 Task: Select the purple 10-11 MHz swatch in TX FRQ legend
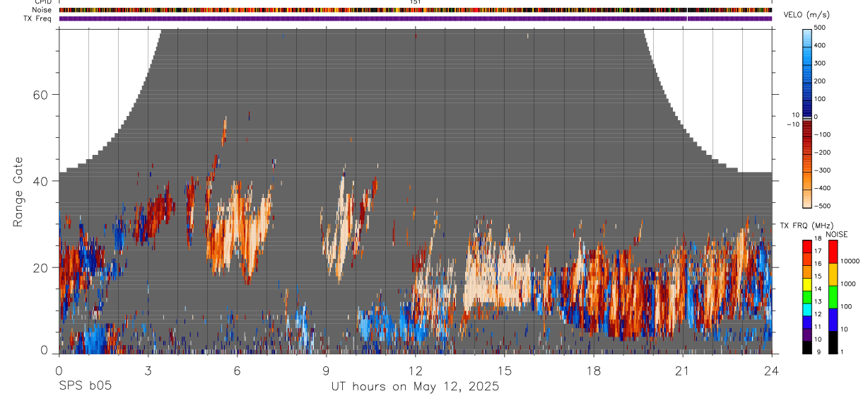pyautogui.click(x=807, y=334)
